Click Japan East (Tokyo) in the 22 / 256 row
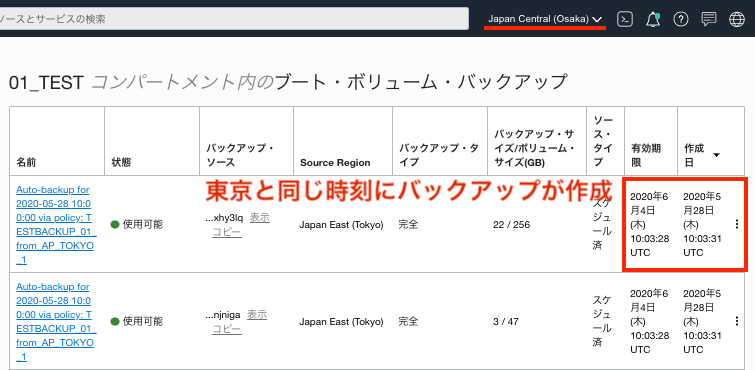This screenshot has width=755, height=370. pos(341,225)
